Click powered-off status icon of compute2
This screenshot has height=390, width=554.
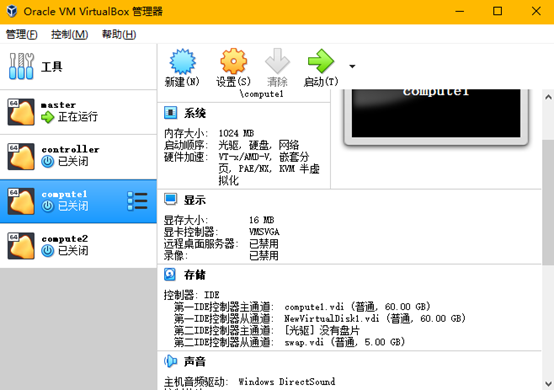pyautogui.click(x=47, y=250)
